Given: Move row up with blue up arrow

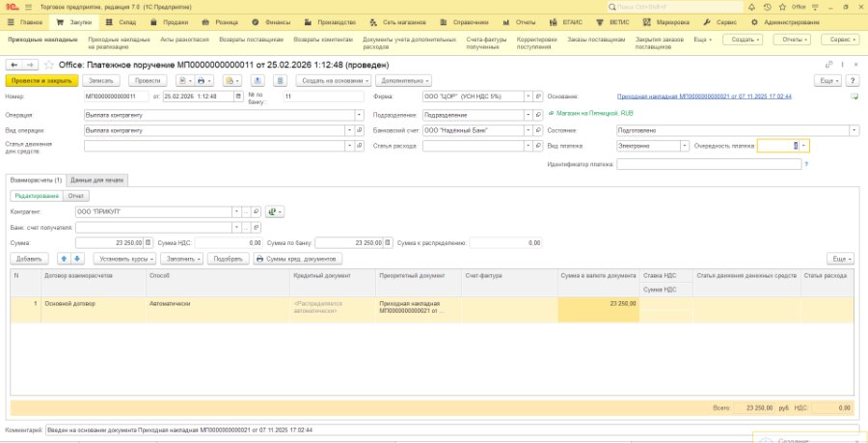Looking at the screenshot, I should point(63,259).
